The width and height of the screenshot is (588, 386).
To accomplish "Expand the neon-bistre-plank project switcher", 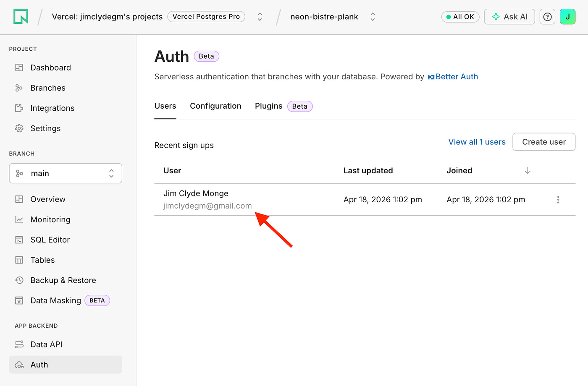I will tap(372, 17).
